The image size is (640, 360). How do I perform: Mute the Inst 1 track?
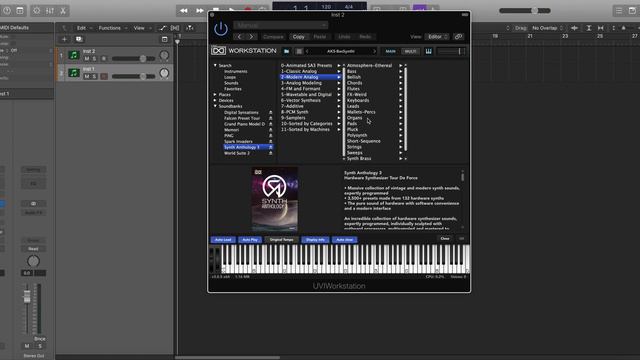point(87,76)
